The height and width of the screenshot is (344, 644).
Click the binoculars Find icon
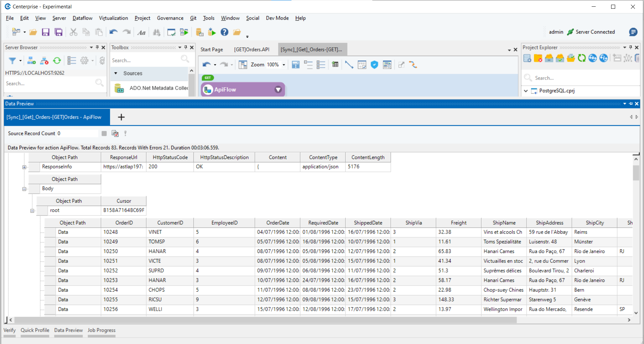pyautogui.click(x=157, y=32)
